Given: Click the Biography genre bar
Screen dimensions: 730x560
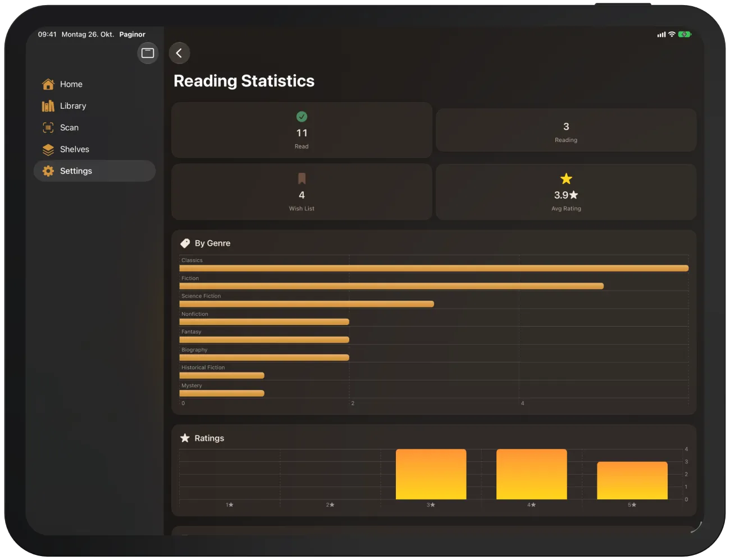Looking at the screenshot, I should tap(264, 357).
